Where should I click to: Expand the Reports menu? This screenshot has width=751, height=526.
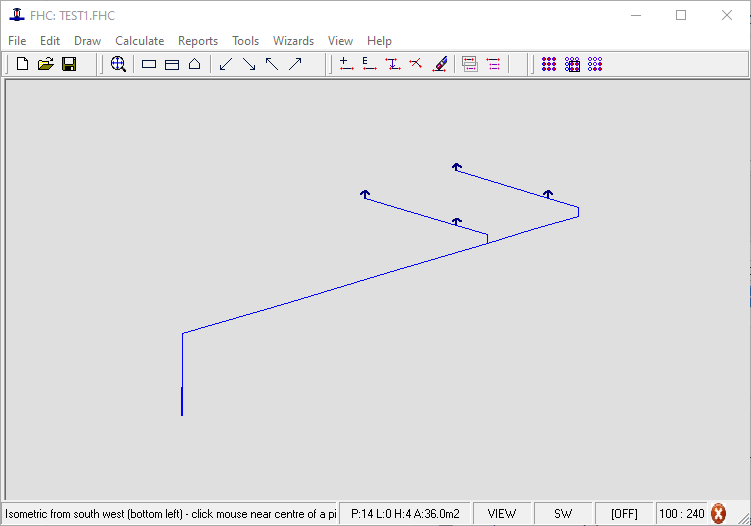pos(198,41)
